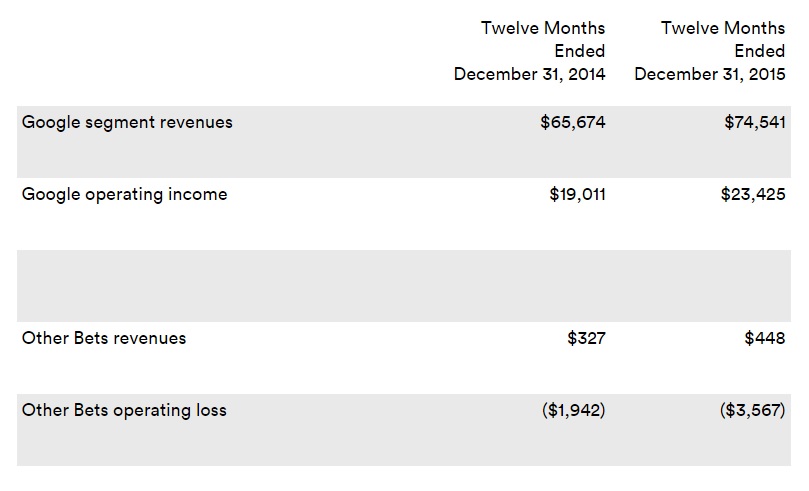Viewport: 809px width, 491px height.
Task: Click the Google segment revenues row label
Action: 127,123
